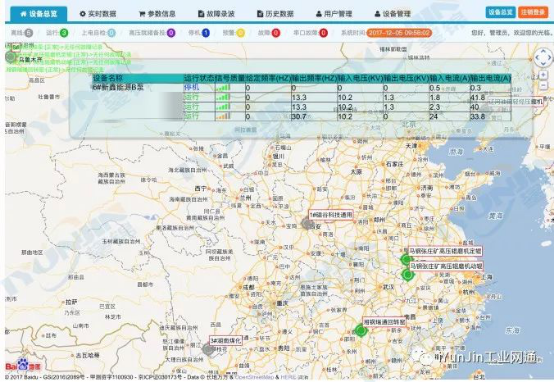Viewport: 554px width, 382px height.
Task: Click the 输入电流(A) column header
Action: point(449,78)
